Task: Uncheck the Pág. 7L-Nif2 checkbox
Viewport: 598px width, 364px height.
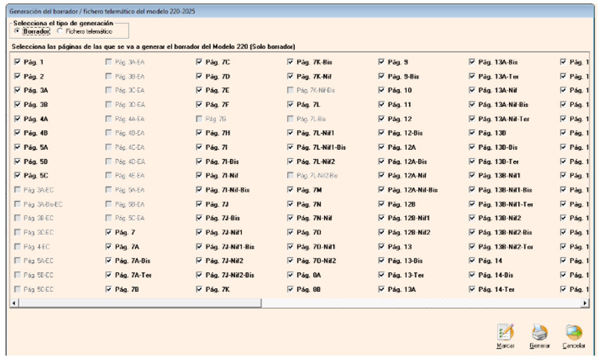Action: (x=290, y=162)
